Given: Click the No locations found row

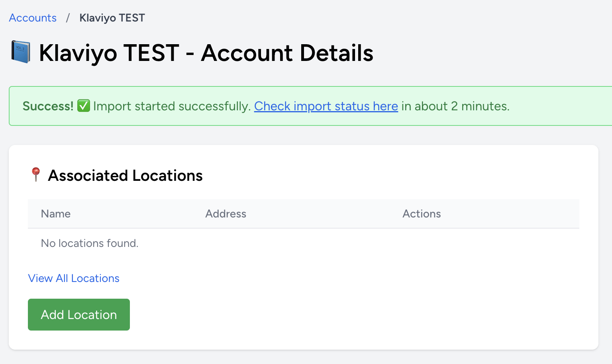Looking at the screenshot, I should [90, 243].
